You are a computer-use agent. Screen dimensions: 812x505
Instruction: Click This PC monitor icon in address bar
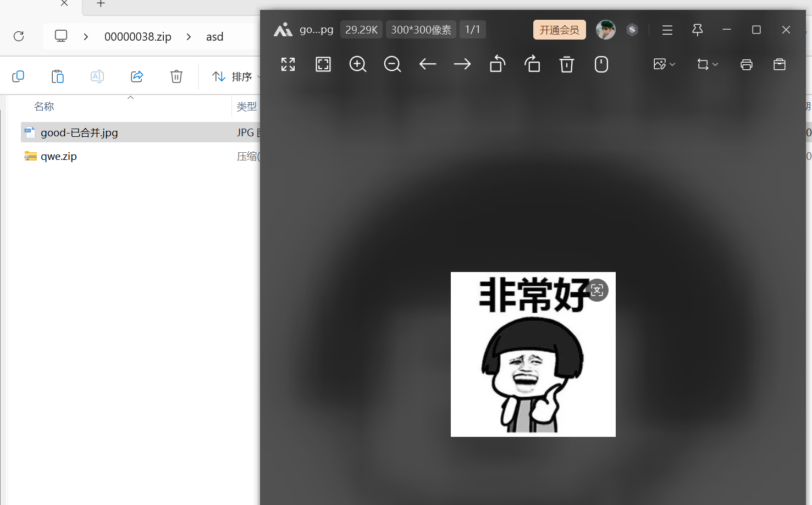click(61, 36)
